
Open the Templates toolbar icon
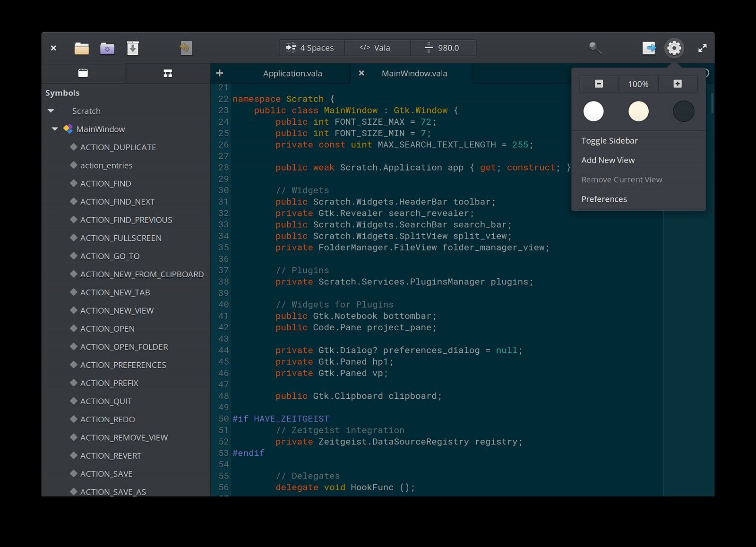(107, 48)
